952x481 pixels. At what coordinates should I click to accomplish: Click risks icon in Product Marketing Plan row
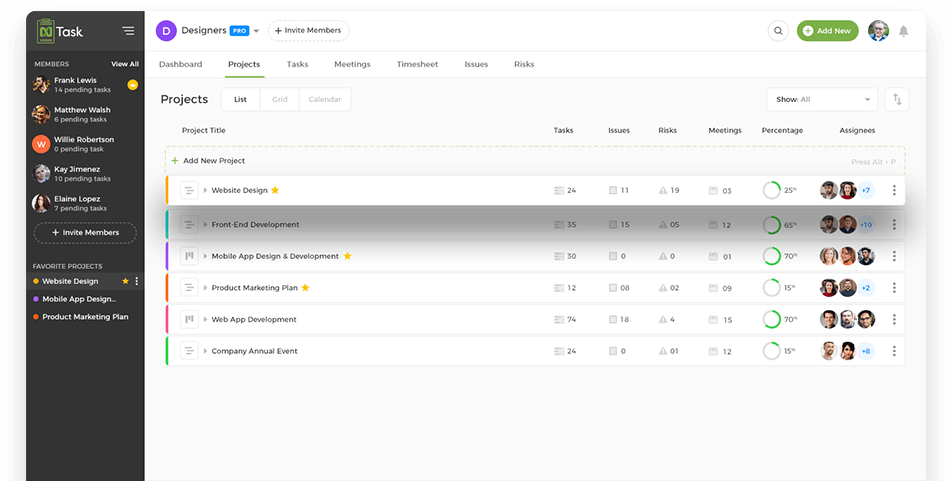click(663, 288)
